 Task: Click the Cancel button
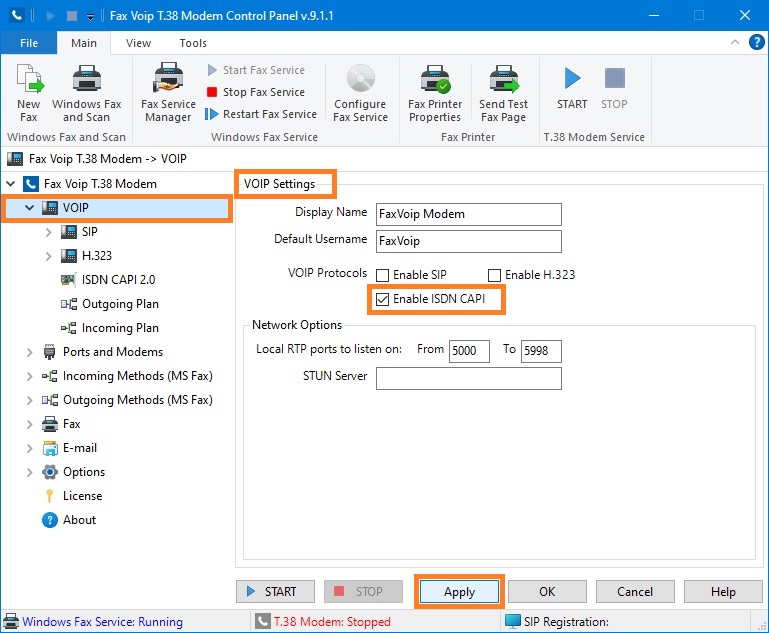[x=635, y=592]
